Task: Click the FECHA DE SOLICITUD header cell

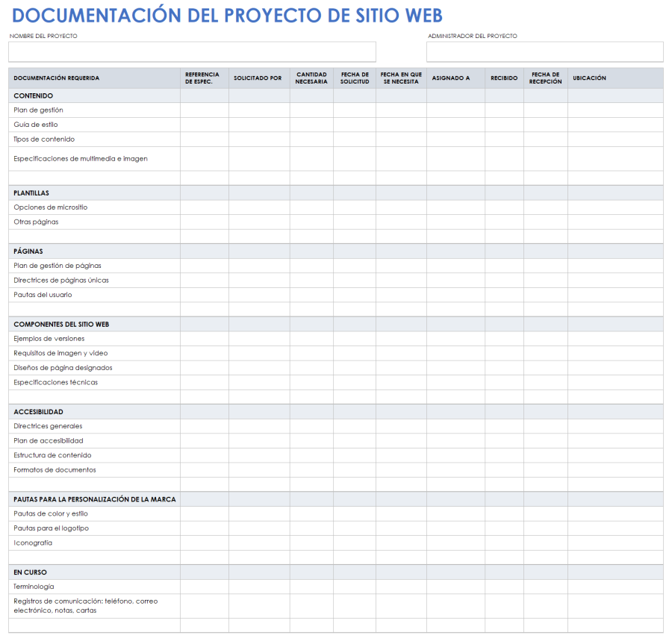Action: [354, 78]
